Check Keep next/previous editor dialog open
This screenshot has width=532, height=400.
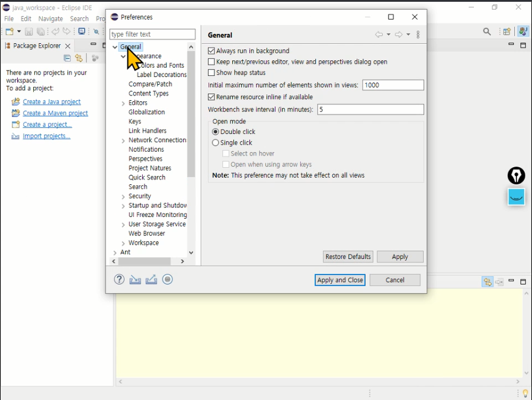click(211, 62)
